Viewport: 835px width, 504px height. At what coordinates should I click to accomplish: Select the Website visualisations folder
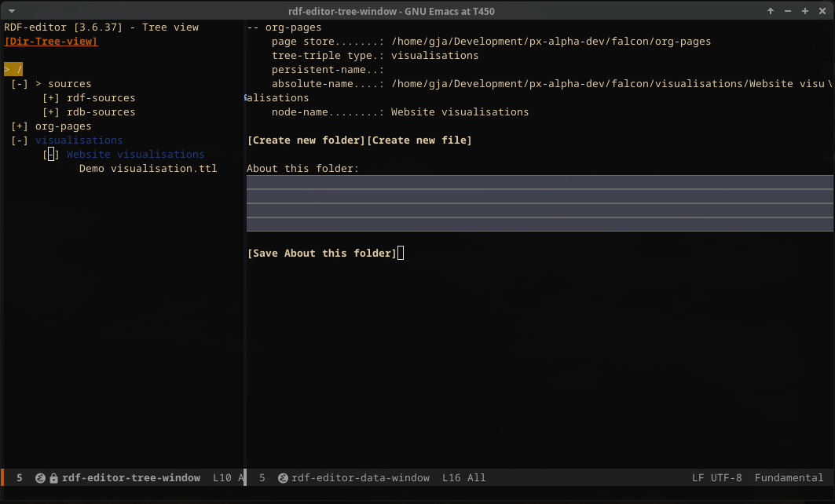coord(135,155)
